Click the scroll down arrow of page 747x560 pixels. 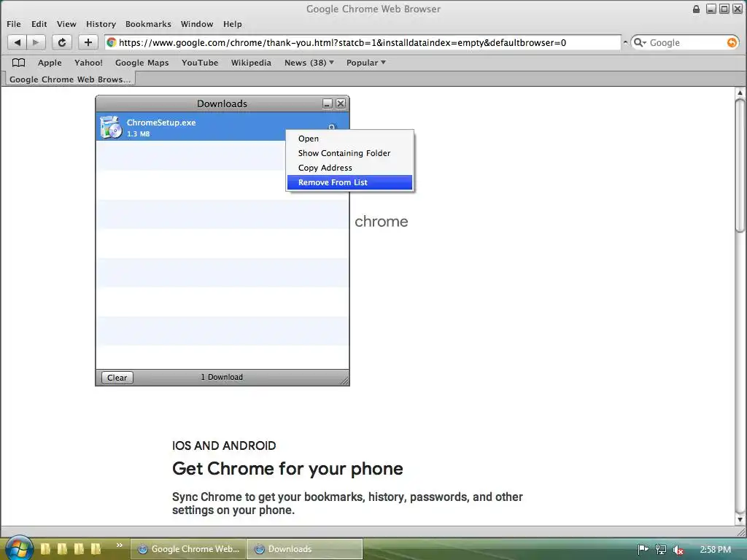(x=740, y=519)
